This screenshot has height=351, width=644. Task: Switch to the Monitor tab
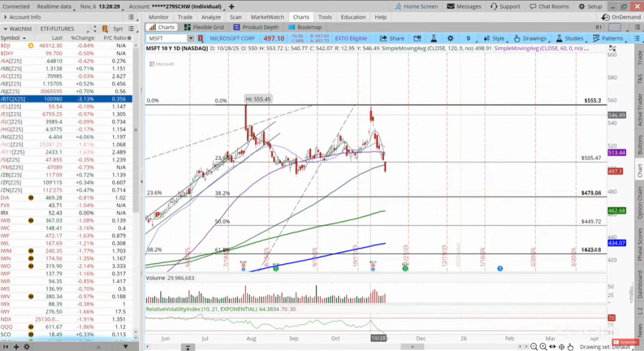159,17
